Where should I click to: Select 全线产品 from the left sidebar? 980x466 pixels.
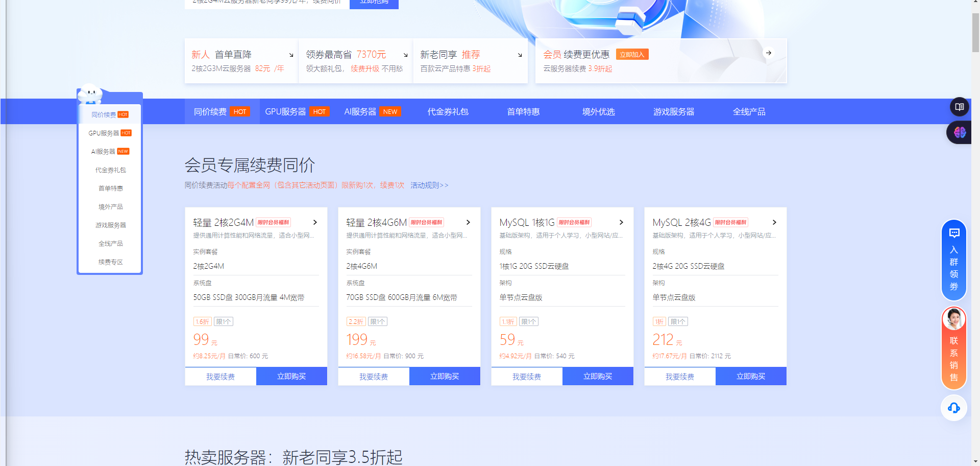(110, 243)
